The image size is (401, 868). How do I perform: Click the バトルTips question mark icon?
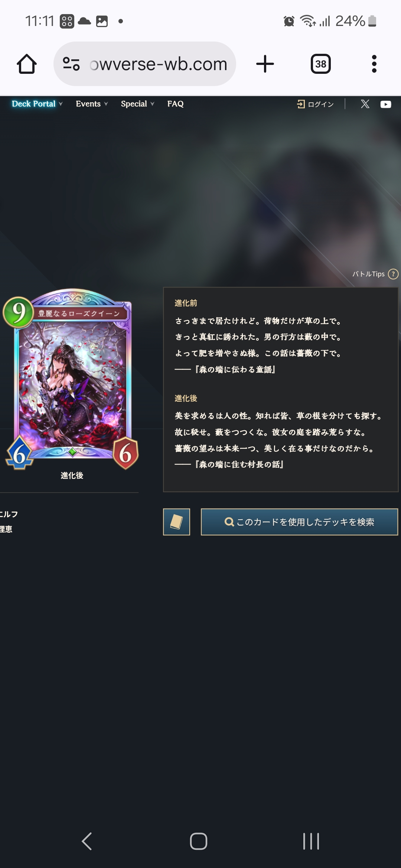[393, 274]
